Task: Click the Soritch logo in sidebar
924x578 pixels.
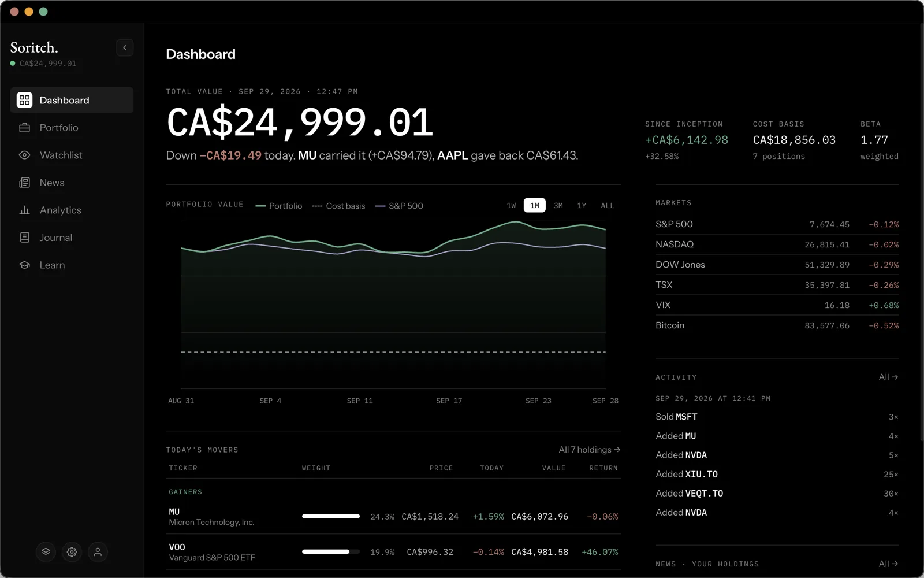Action: (x=34, y=47)
